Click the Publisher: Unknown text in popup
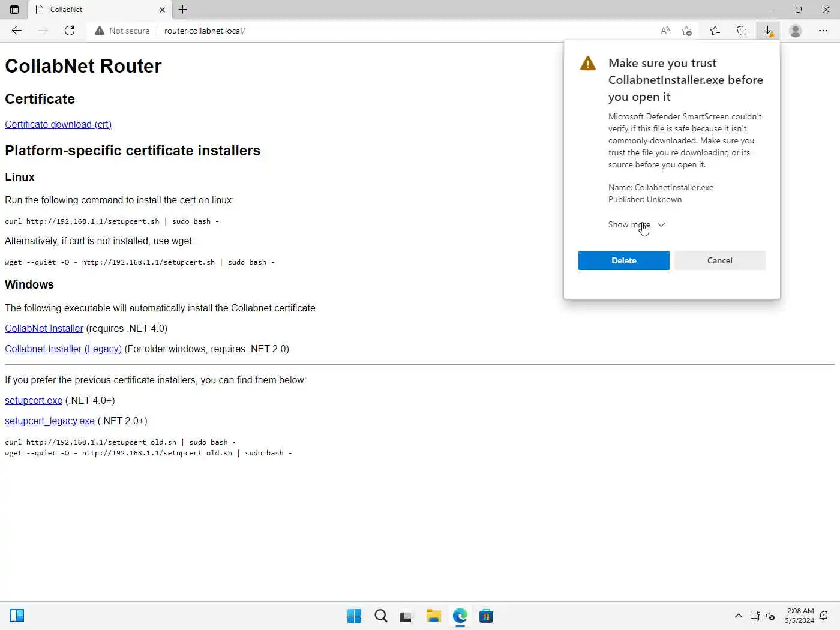The image size is (840, 630). point(645,199)
